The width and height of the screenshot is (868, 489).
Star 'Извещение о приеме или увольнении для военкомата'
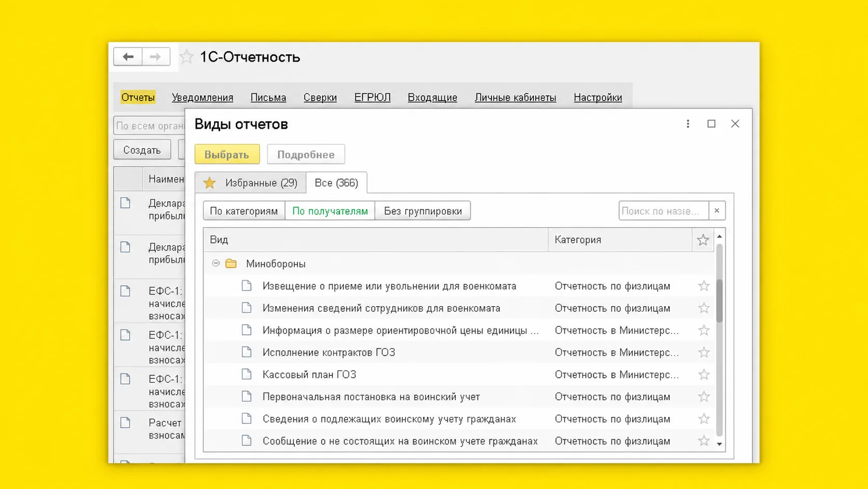tap(704, 286)
